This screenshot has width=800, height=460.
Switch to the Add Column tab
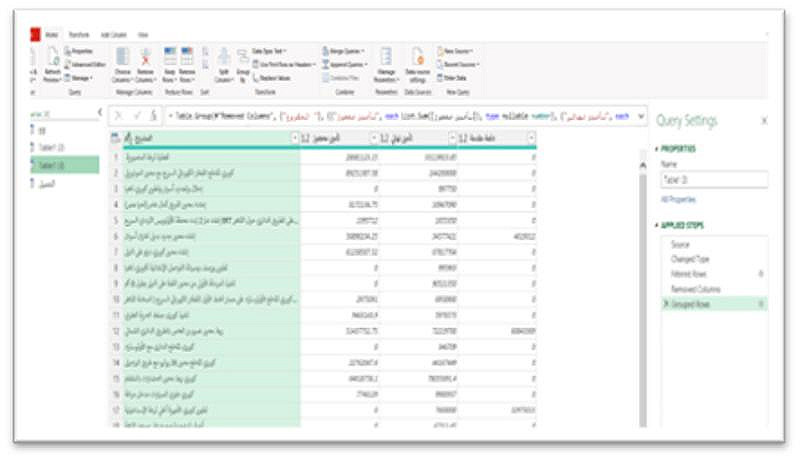pyautogui.click(x=113, y=35)
